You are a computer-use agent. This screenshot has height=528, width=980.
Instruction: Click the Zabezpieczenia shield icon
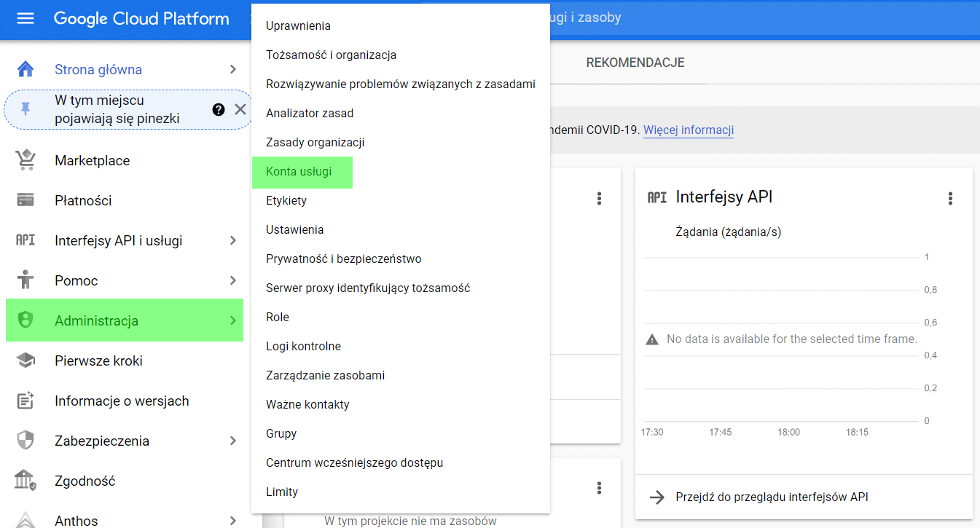coord(26,441)
